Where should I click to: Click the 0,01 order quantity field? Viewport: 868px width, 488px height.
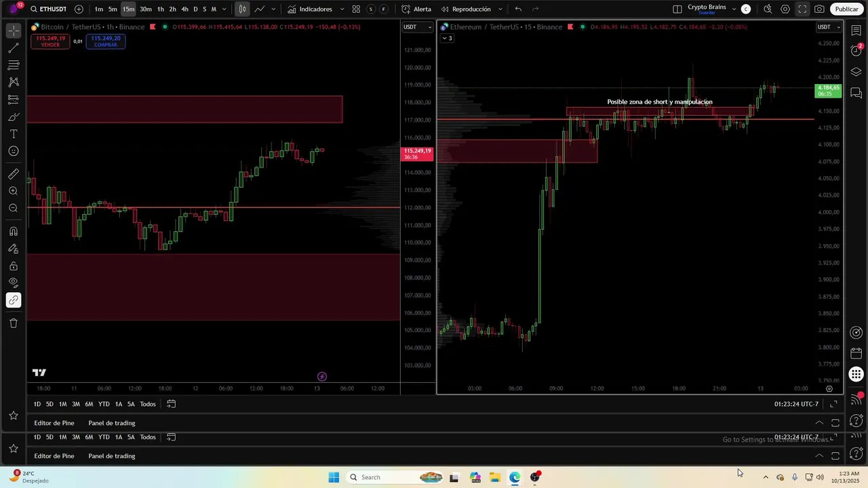point(78,41)
